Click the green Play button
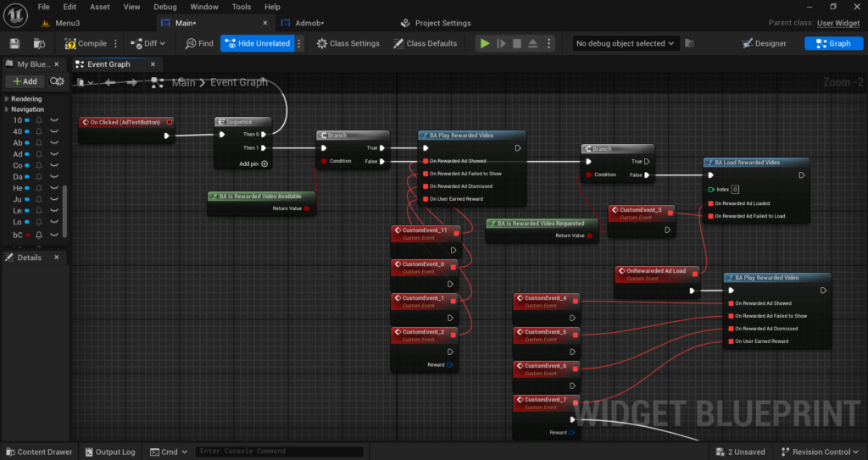This screenshot has width=868, height=460. (485, 43)
